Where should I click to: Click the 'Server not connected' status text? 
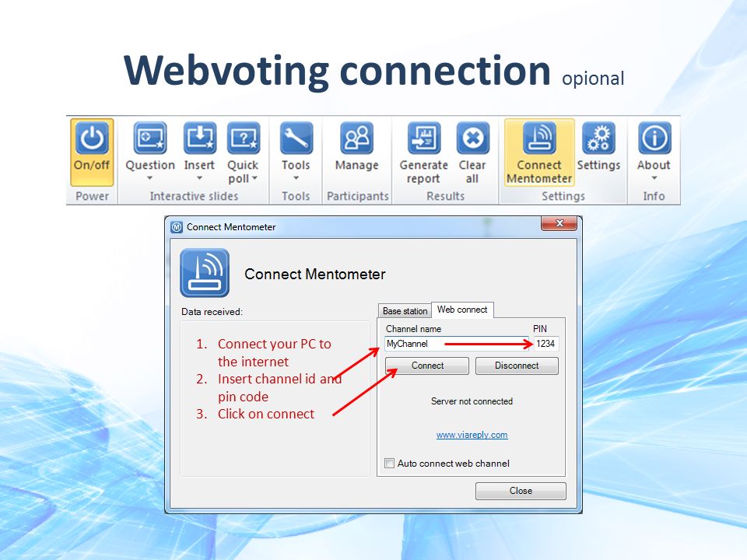coord(472,401)
